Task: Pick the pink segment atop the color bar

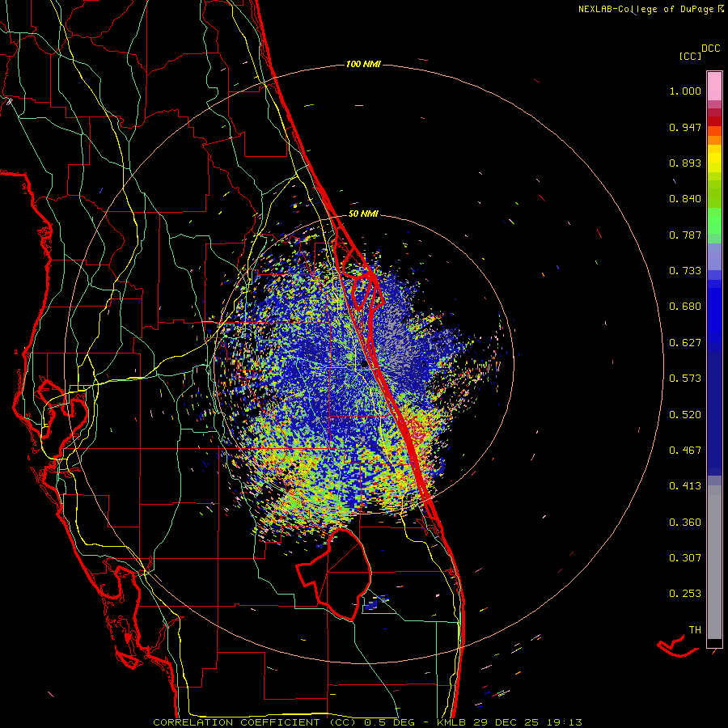Action: (714, 86)
